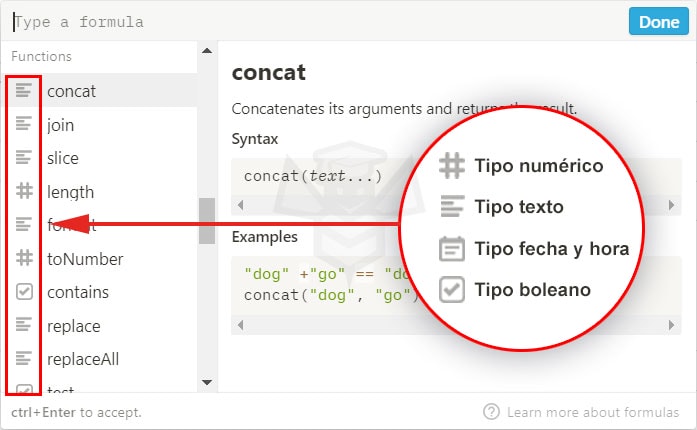The height and width of the screenshot is (430, 697).
Task: Click the text-type icon beside join
Action: (x=24, y=125)
